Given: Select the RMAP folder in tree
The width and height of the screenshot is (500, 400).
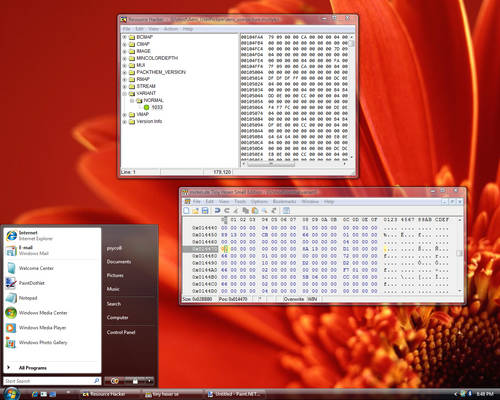Looking at the screenshot, I should tap(143, 79).
